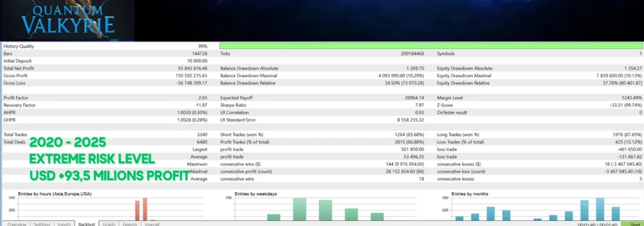Click the green History Quality progress bar
This screenshot has width=644, height=226.
pyautogui.click(x=431, y=46)
